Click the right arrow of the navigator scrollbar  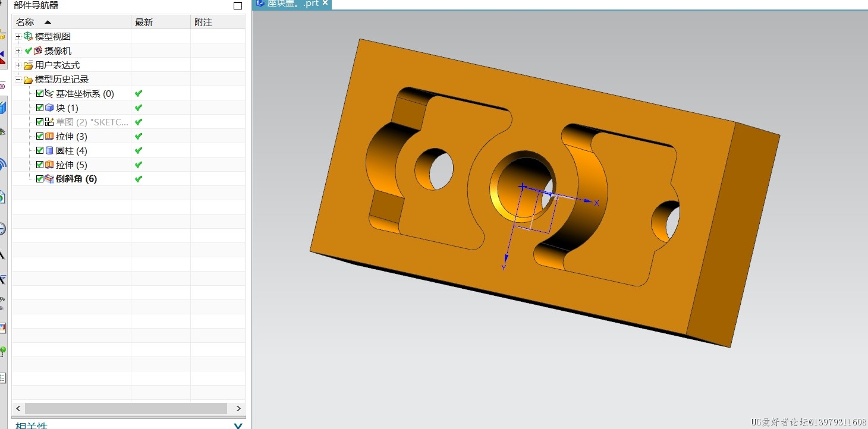click(x=238, y=408)
